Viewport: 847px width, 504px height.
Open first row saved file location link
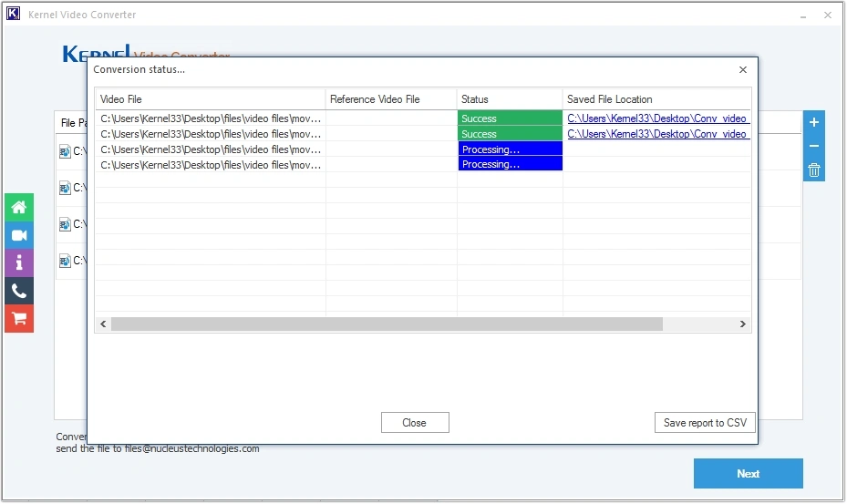click(657, 118)
